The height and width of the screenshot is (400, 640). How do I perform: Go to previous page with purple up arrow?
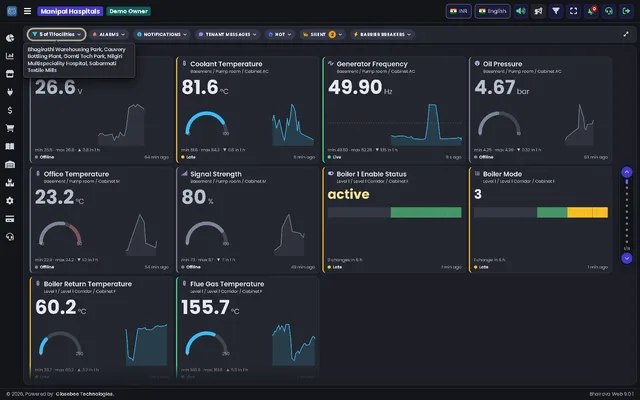coord(627,172)
